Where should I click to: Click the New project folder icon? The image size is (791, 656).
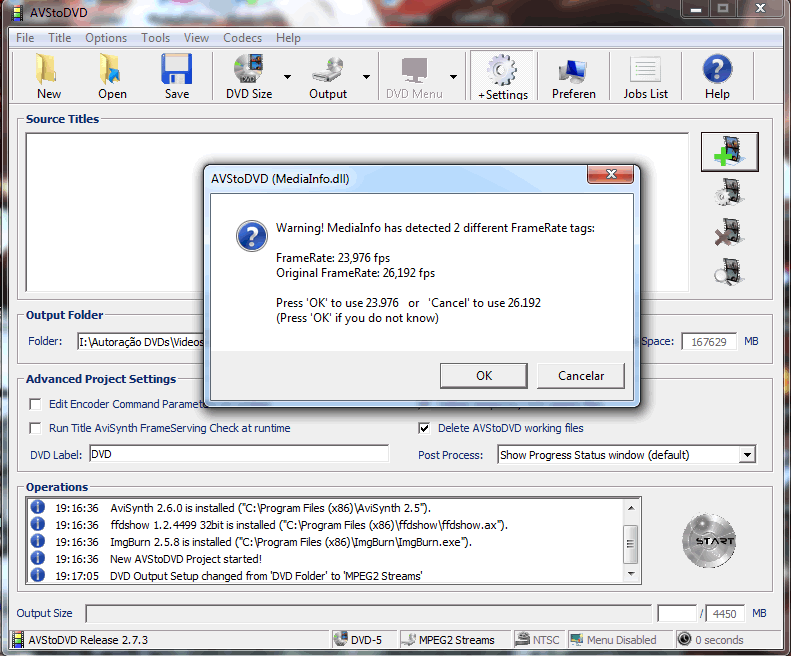pyautogui.click(x=47, y=69)
